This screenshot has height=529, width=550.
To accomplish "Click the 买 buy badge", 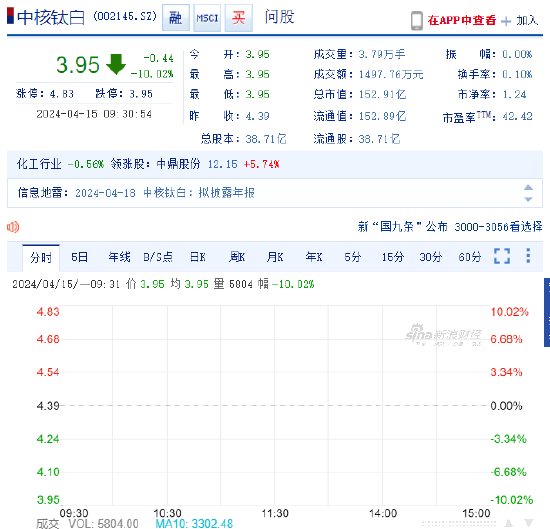I will [239, 18].
